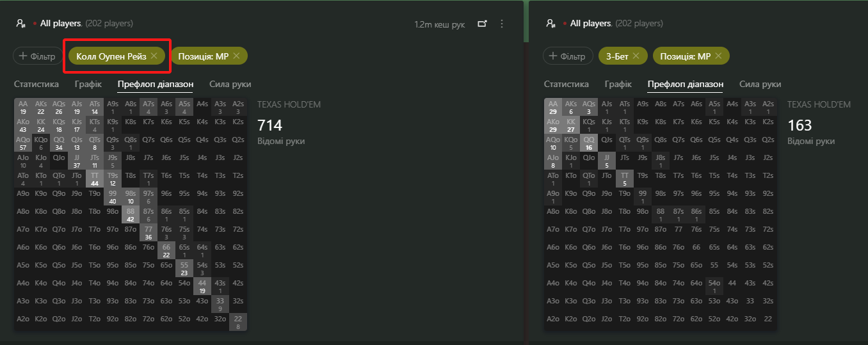Open right panel Графік tab
The width and height of the screenshot is (868, 345).
point(618,84)
